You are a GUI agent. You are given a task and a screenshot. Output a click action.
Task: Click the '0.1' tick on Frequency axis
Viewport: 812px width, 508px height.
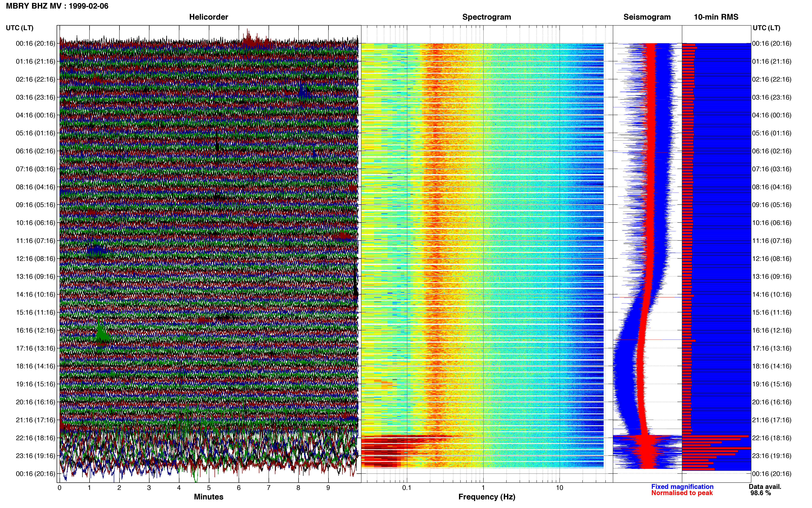407,488
